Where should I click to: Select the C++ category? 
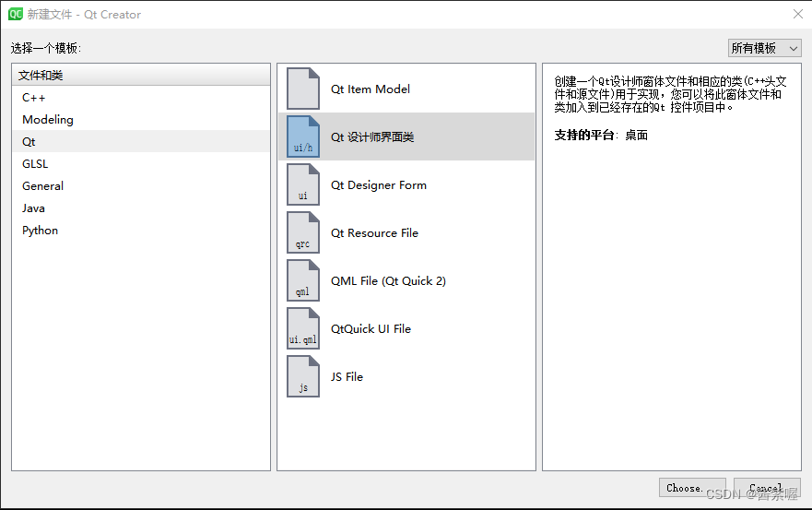(141, 98)
